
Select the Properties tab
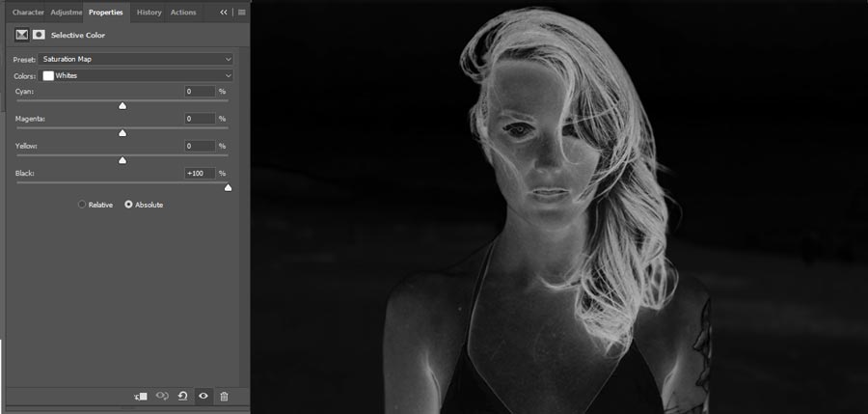click(x=106, y=13)
